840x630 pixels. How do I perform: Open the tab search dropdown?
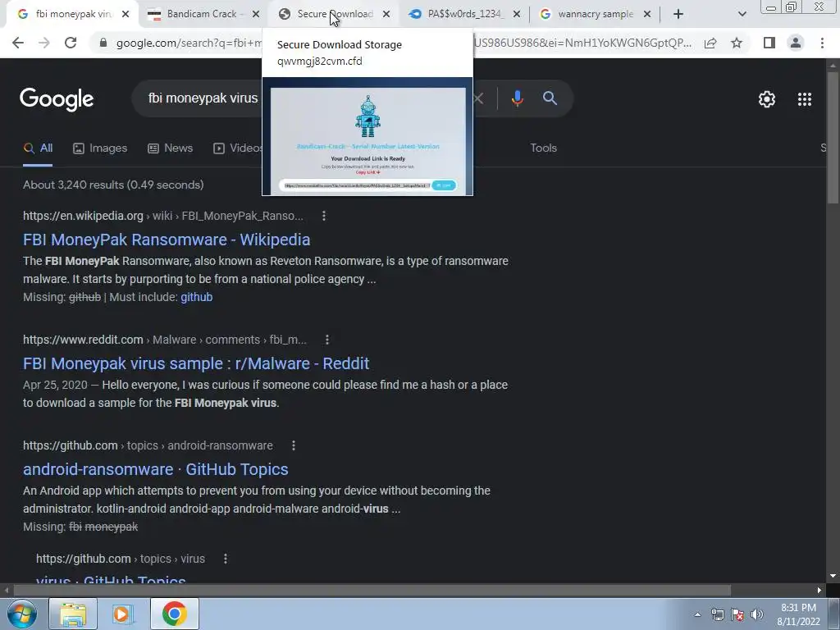(742, 14)
